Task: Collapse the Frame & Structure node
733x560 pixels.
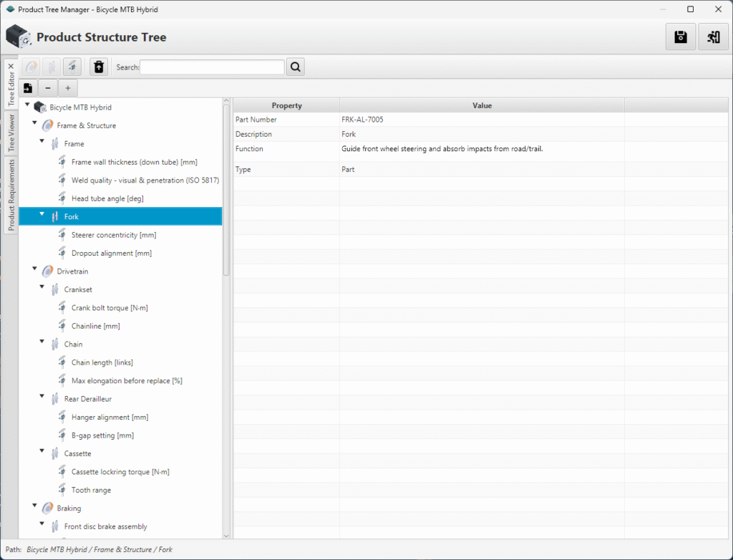Action: pos(35,125)
